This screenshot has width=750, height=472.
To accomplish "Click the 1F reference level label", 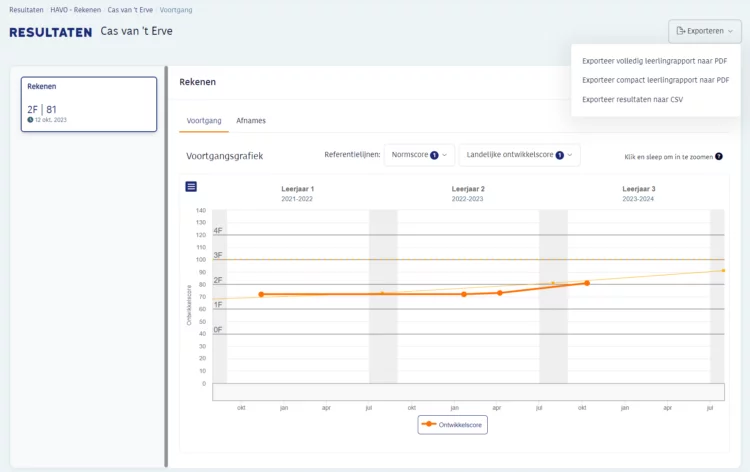I will [218, 305].
